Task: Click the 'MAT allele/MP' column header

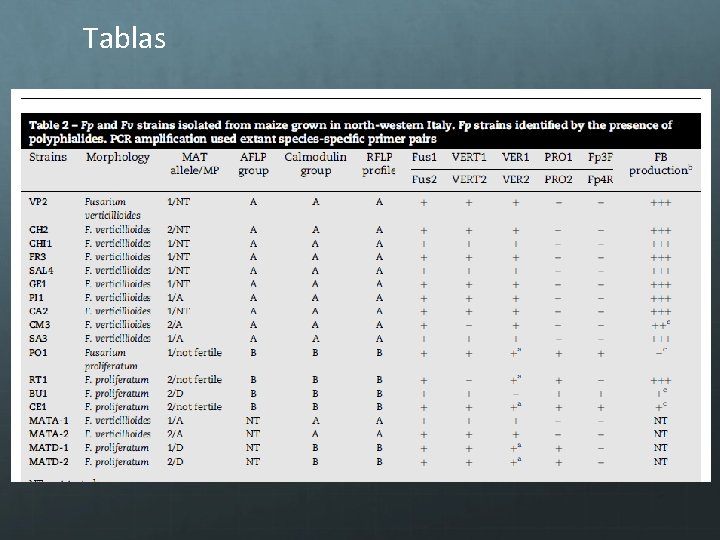Action: [195, 164]
